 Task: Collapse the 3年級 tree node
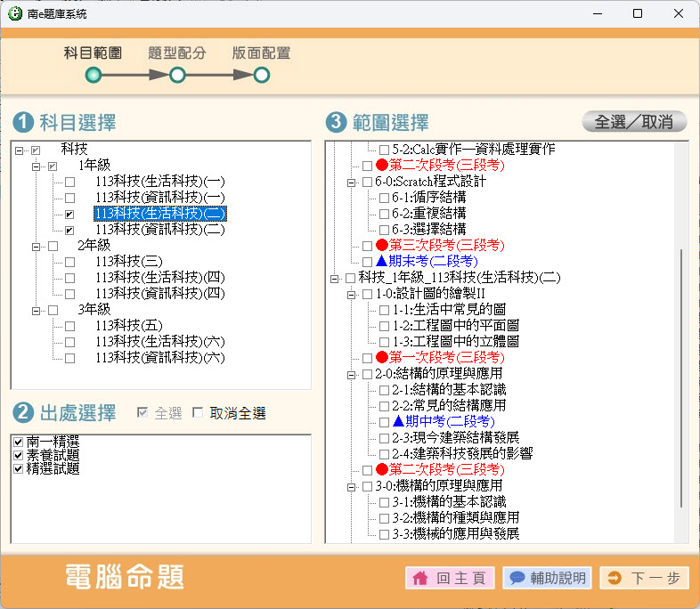pos(37,311)
